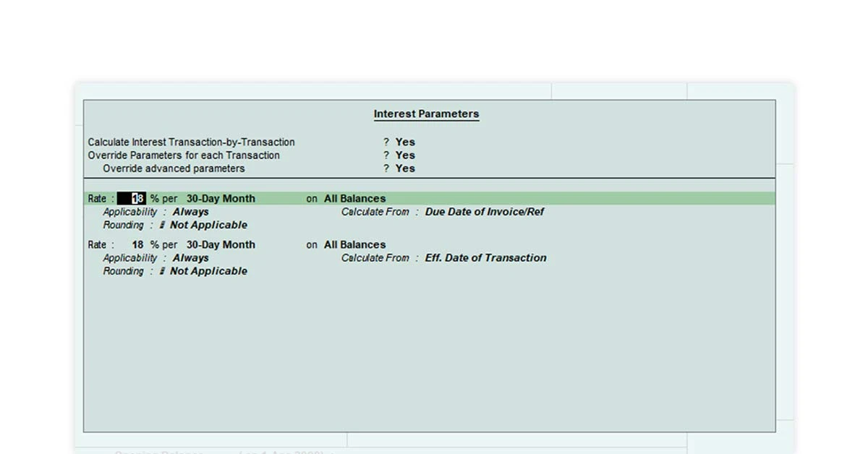Click the question mark beside Override advanced parameters
This screenshot has height=454, width=868.
(386, 168)
